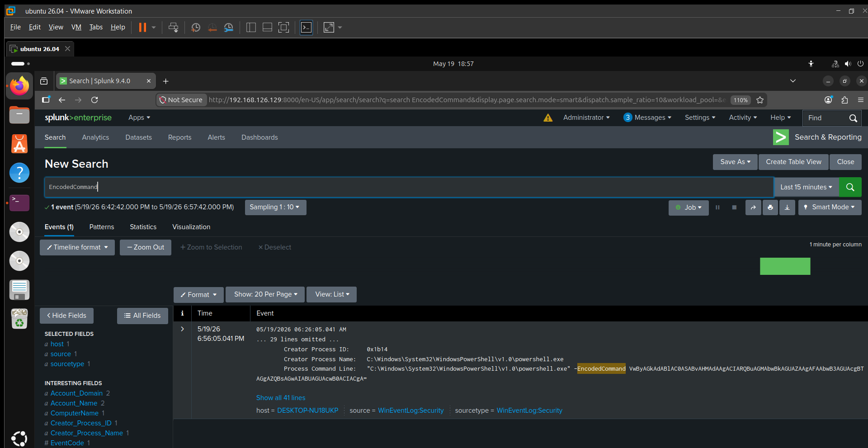
Task: Open Trash from Ubuntu dock
Action: click(19, 319)
